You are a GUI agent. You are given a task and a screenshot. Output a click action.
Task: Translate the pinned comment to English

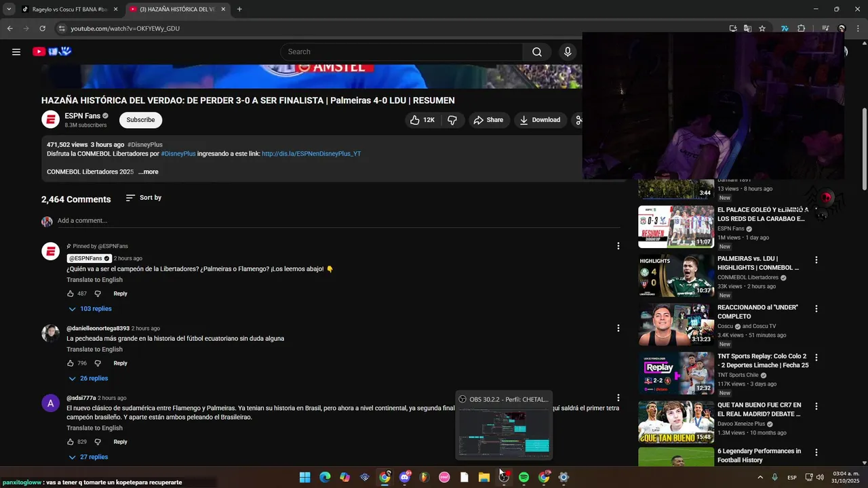(94, 280)
